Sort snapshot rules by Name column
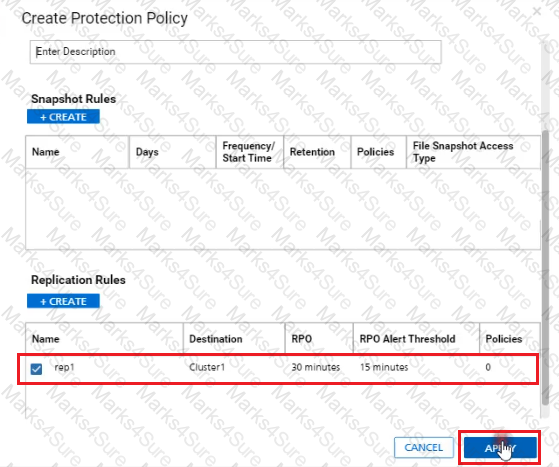Image resolution: width=559 pixels, height=467 pixels. click(x=46, y=152)
